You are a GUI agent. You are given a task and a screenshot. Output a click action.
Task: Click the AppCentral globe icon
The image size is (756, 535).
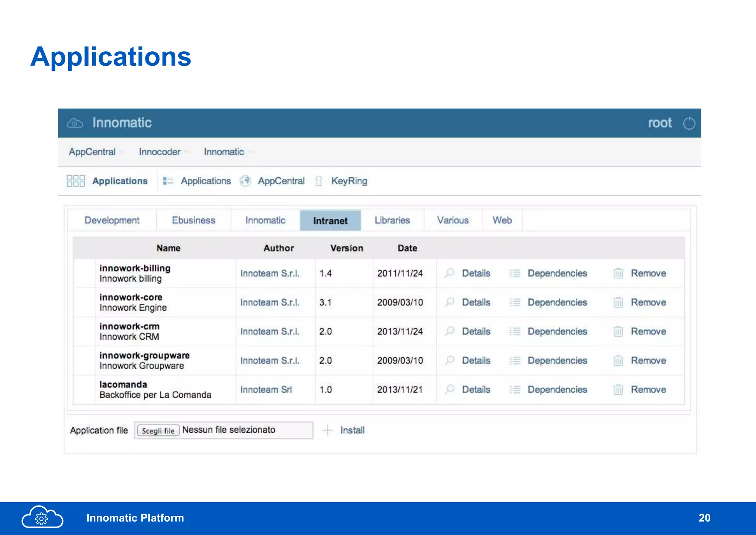(245, 181)
